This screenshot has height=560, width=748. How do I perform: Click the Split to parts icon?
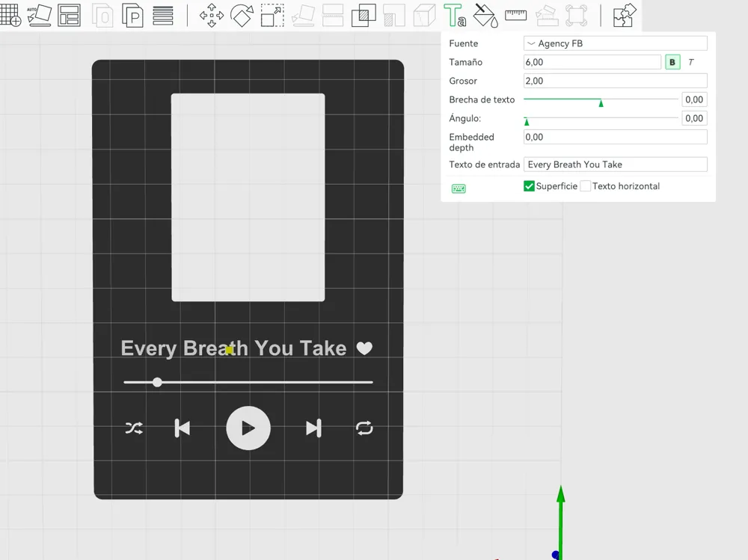tap(132, 15)
